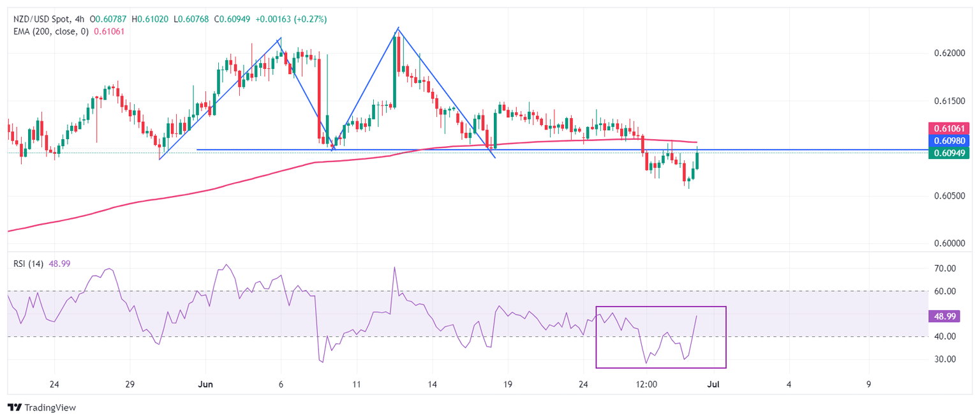Click the green 0.60949 last price tag
The height and width of the screenshot is (420, 980).
coord(948,153)
